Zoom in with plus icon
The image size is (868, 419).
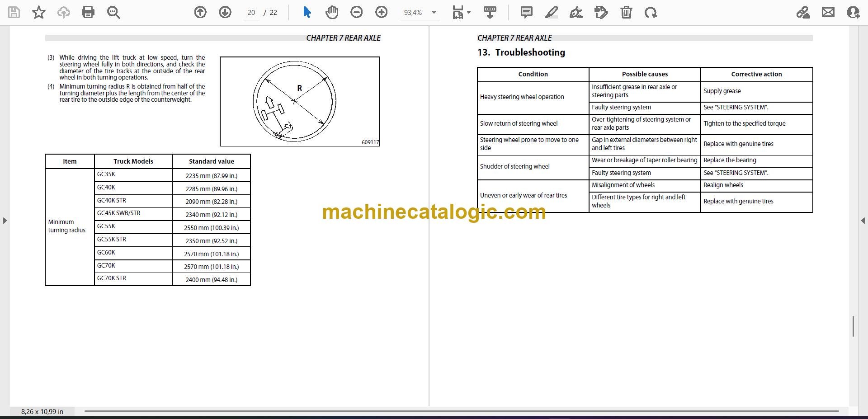[x=382, y=12]
